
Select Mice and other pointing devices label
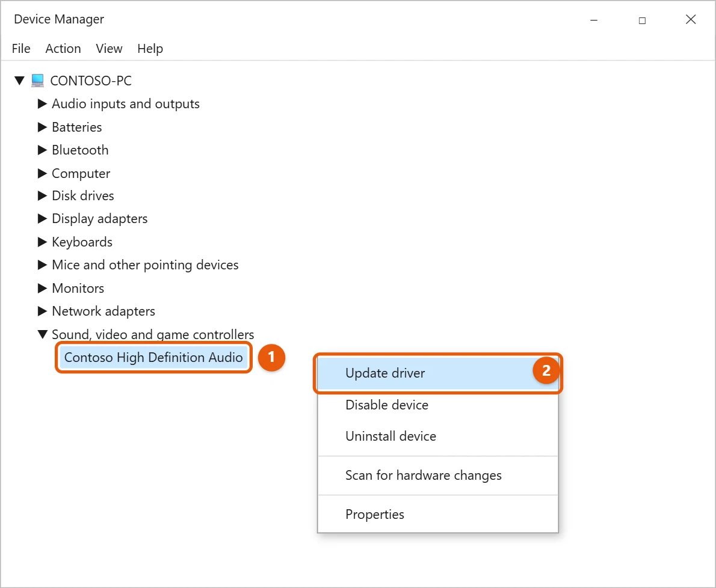pos(145,265)
